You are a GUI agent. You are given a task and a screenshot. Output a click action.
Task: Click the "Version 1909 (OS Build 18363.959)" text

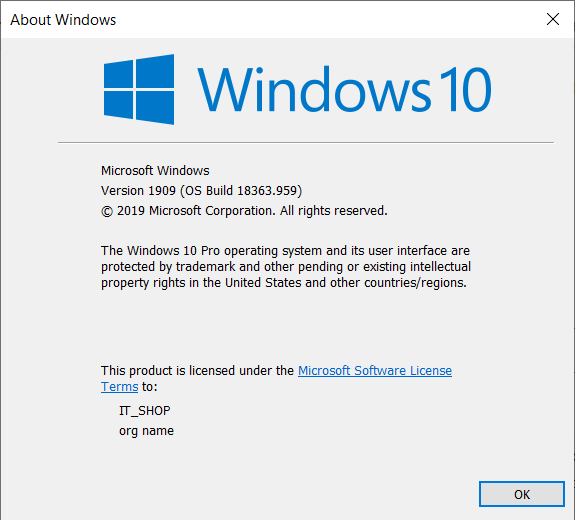tap(201, 191)
